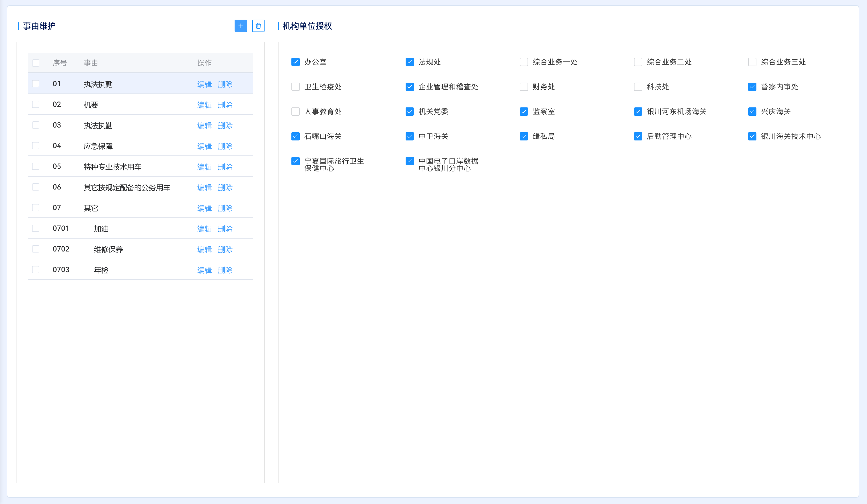Image resolution: width=867 pixels, height=504 pixels.
Task: Click 编辑 for 维修保养 row
Action: point(204,249)
